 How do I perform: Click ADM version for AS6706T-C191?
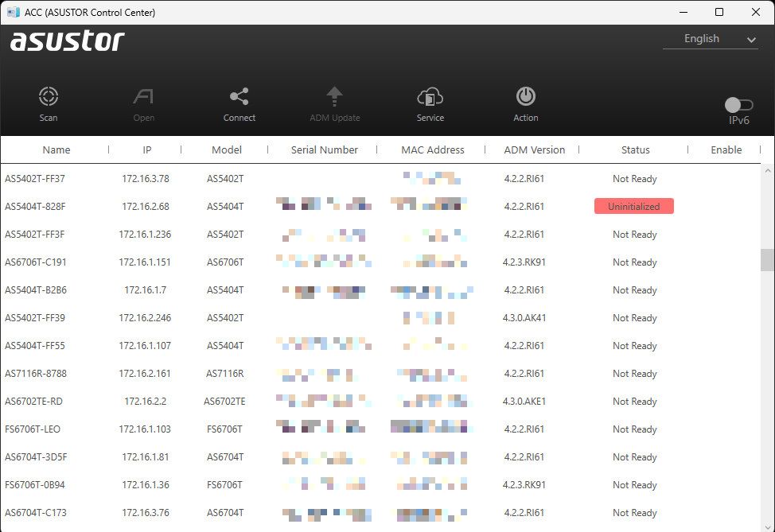coord(524,262)
